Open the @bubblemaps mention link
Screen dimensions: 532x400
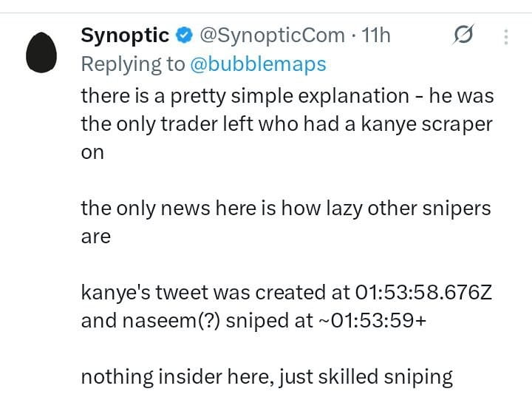click(x=258, y=64)
